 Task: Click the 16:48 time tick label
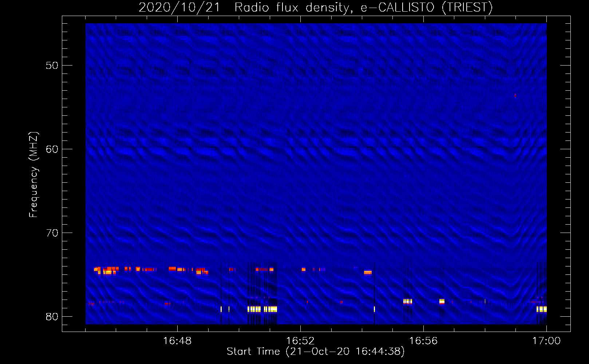(x=177, y=341)
